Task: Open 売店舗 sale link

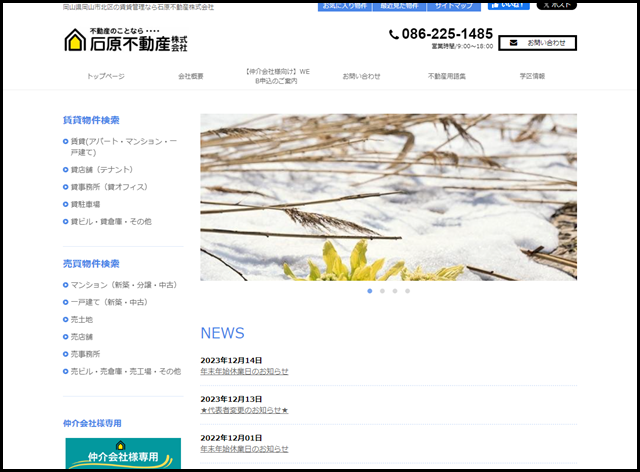Action: 81,337
